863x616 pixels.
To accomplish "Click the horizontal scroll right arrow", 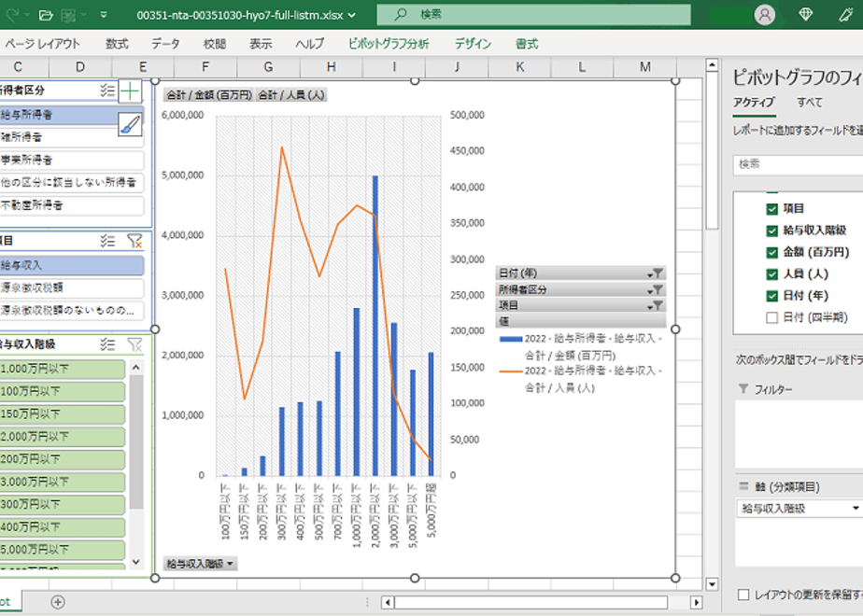I will (x=696, y=602).
